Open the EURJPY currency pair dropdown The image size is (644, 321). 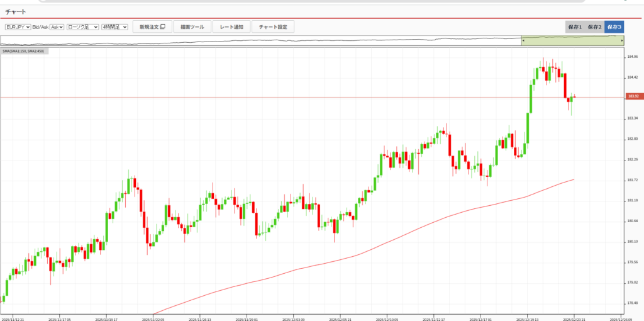pyautogui.click(x=18, y=27)
